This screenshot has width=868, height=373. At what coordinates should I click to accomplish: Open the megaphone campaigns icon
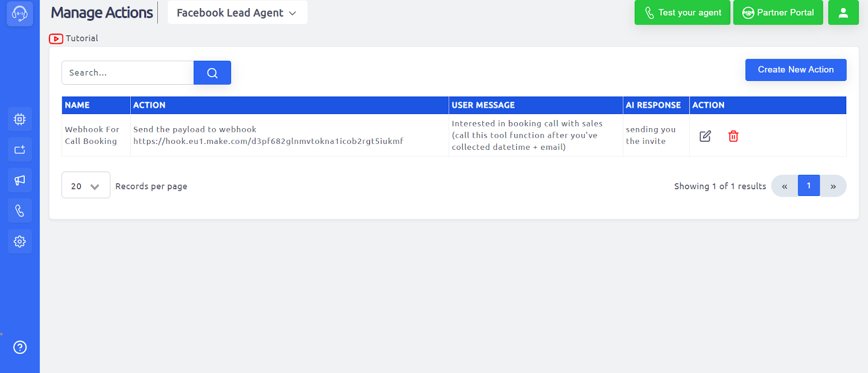20,180
